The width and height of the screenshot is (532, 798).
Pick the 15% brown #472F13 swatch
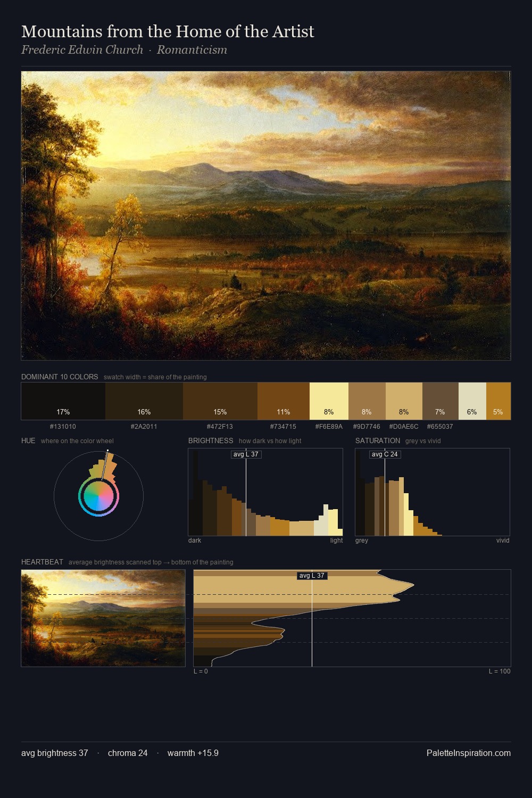point(220,401)
